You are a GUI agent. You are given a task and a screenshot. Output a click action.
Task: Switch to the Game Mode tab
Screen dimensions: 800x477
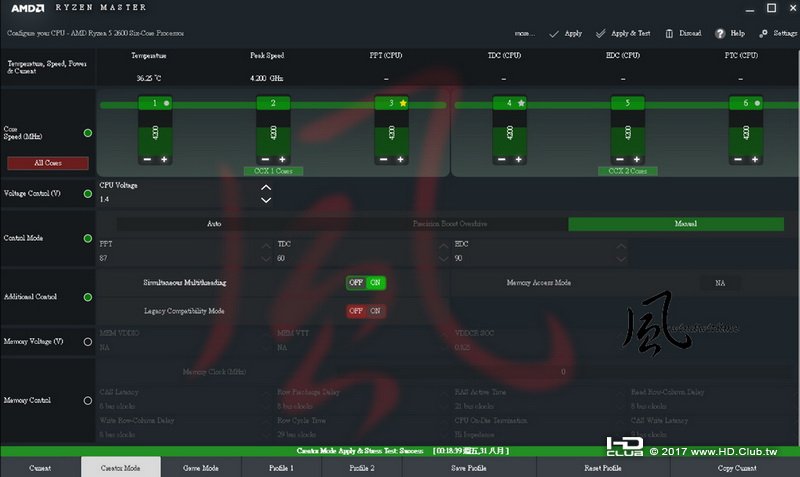click(201, 467)
